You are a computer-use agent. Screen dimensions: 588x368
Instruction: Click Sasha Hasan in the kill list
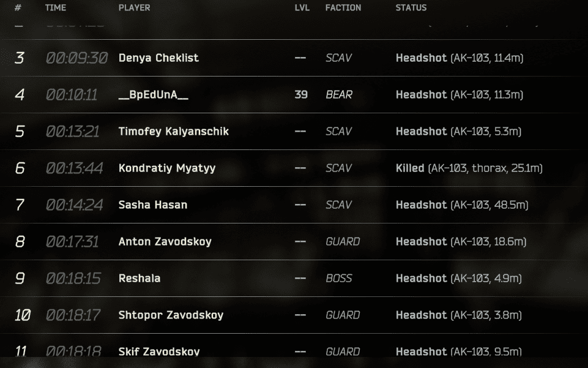pos(152,205)
